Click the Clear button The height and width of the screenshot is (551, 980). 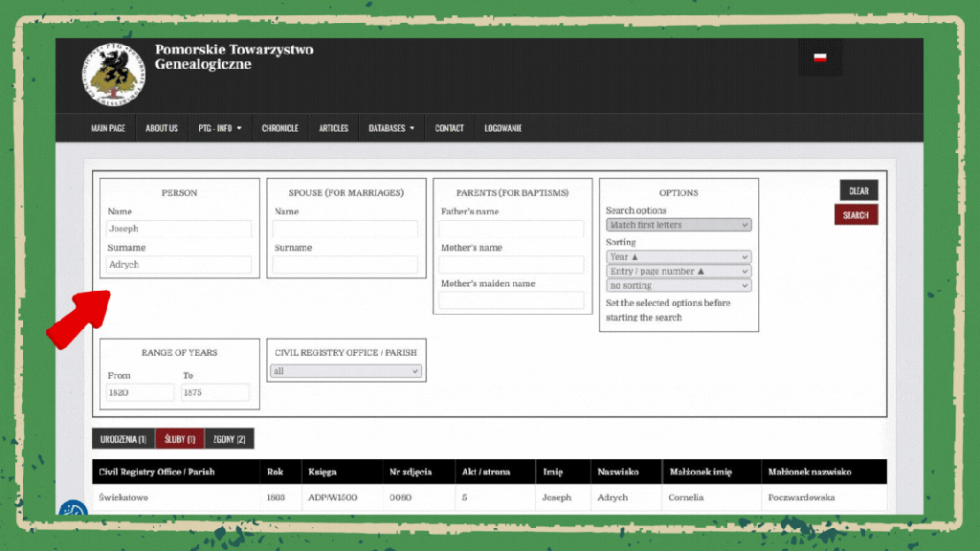tap(858, 190)
